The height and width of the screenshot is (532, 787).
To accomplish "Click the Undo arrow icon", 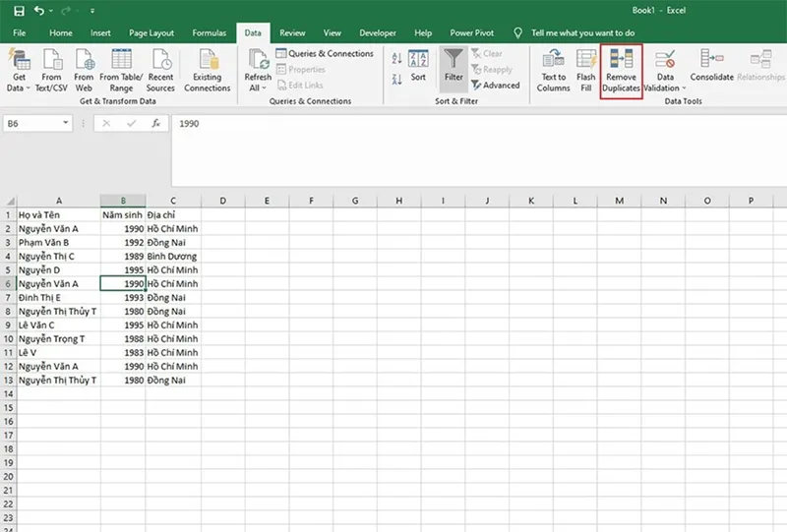I will [38, 11].
